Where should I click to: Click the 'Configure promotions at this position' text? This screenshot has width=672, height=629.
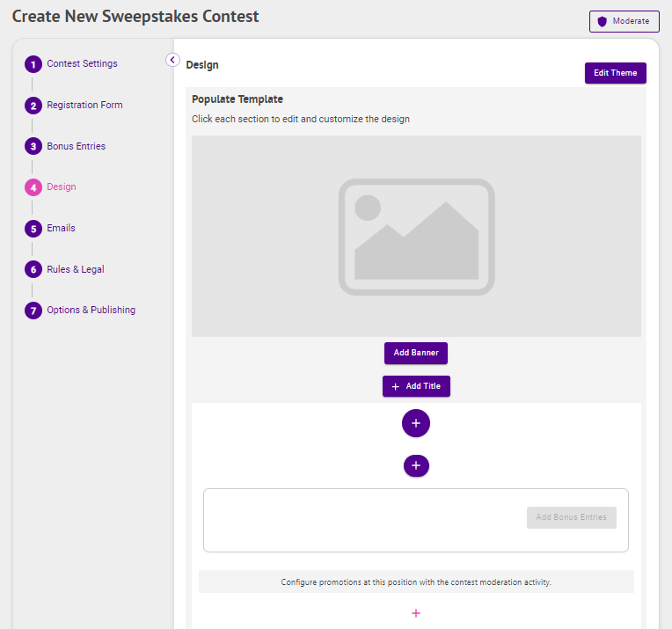click(x=416, y=581)
